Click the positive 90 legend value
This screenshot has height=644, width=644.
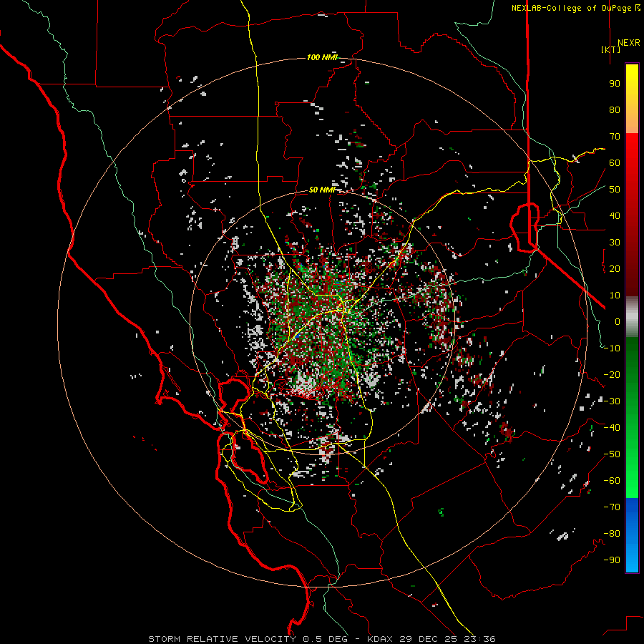click(x=615, y=84)
